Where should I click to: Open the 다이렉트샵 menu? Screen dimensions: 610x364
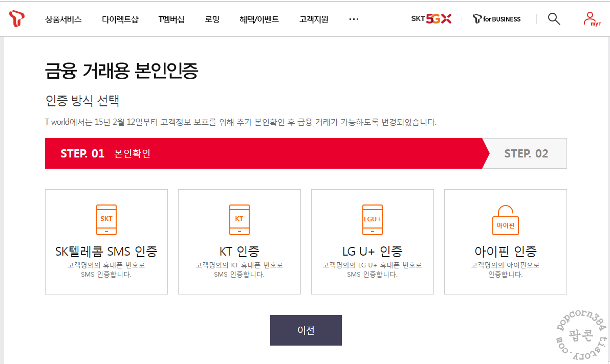coord(120,19)
